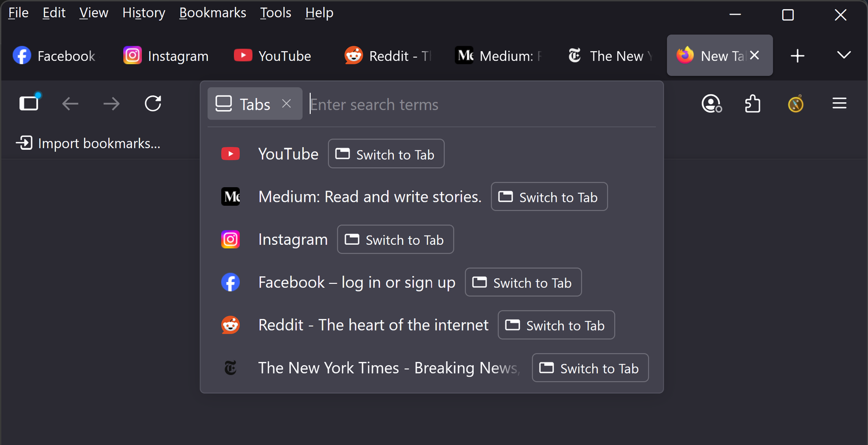Click Switch to Tab for Reddit
The width and height of the screenshot is (868, 445).
click(556, 325)
